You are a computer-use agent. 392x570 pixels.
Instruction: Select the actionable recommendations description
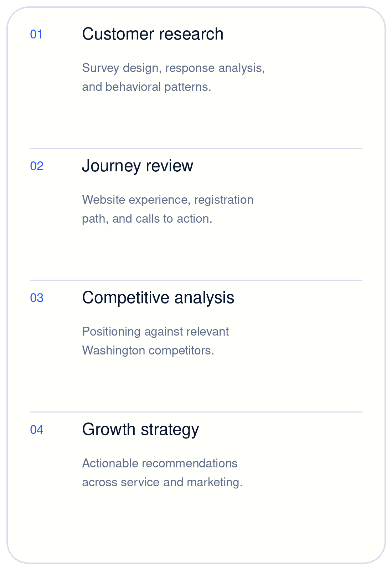pos(163,473)
